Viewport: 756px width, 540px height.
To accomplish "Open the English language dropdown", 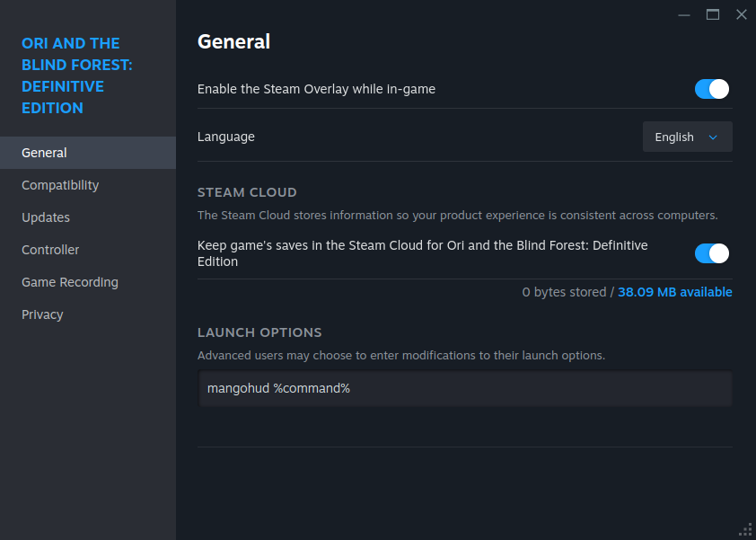I will pos(687,137).
